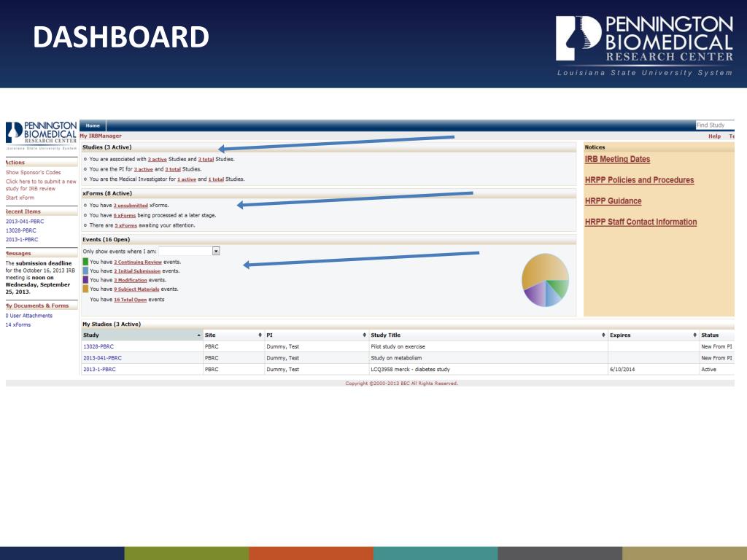This screenshot has width=747, height=560.
Task: Open 2 Initial Submission events link
Action: tap(137, 271)
